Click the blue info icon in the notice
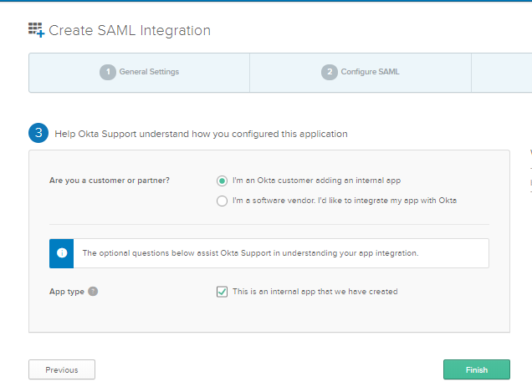This screenshot has width=532, height=392. point(62,253)
